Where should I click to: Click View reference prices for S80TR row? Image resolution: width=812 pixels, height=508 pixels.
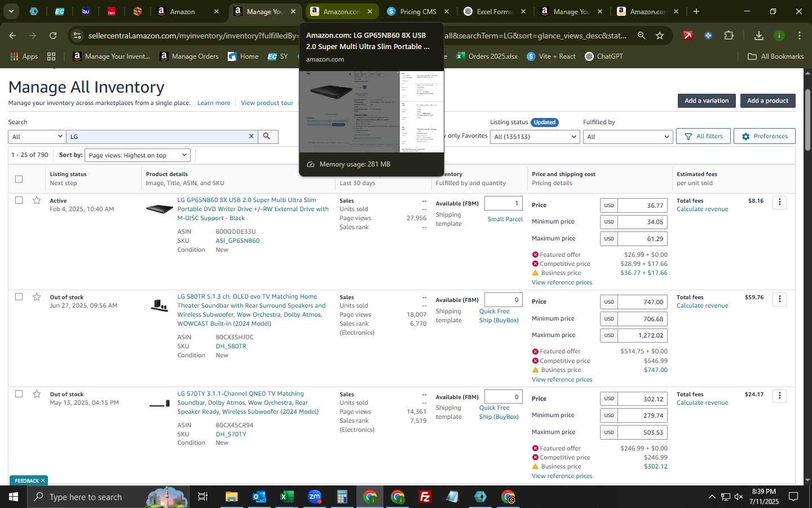(x=562, y=379)
